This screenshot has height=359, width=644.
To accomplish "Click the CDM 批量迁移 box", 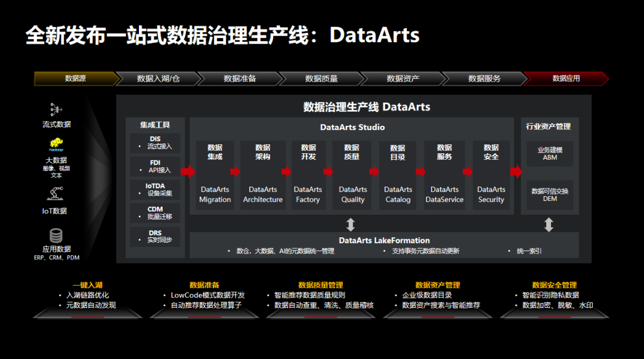I will pos(155,213).
